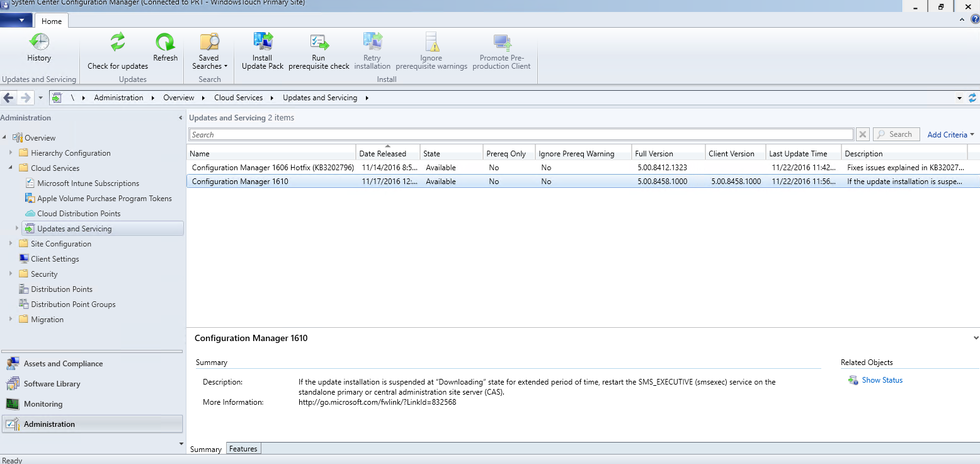Sort by the Name column header

pos(271,153)
